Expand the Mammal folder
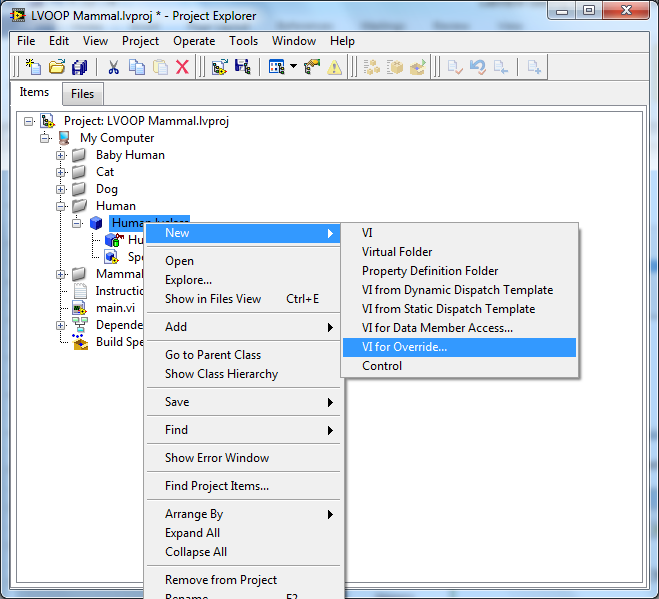659x599 pixels. [x=61, y=274]
